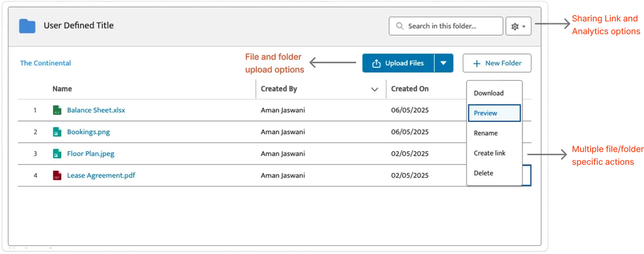
Task: Click the image icon for Floor Plan.jpeg
Action: [x=57, y=154]
